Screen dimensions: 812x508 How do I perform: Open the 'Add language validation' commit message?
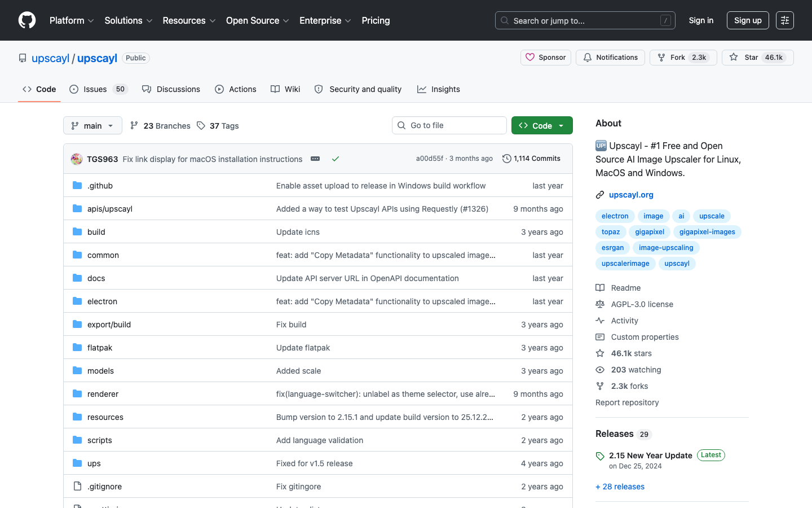pos(320,440)
